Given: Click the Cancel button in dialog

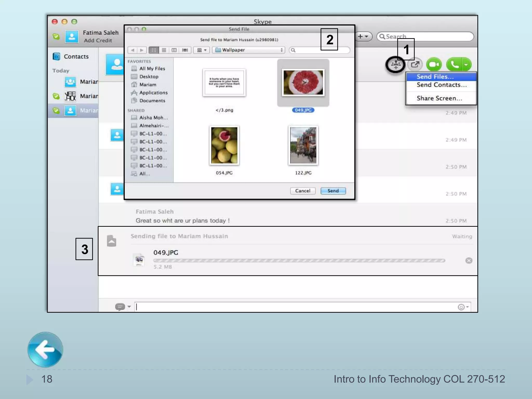Looking at the screenshot, I should tap(303, 191).
